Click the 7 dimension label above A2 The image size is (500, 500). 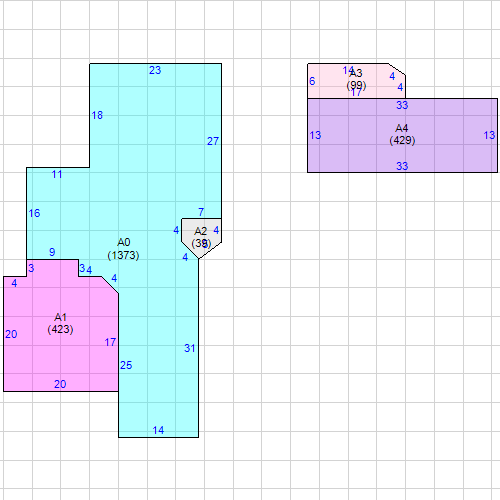201,212
